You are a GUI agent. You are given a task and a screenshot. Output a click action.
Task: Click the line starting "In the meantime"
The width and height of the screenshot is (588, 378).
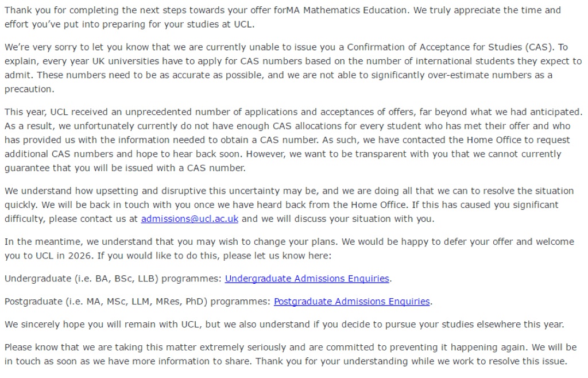(x=172, y=241)
